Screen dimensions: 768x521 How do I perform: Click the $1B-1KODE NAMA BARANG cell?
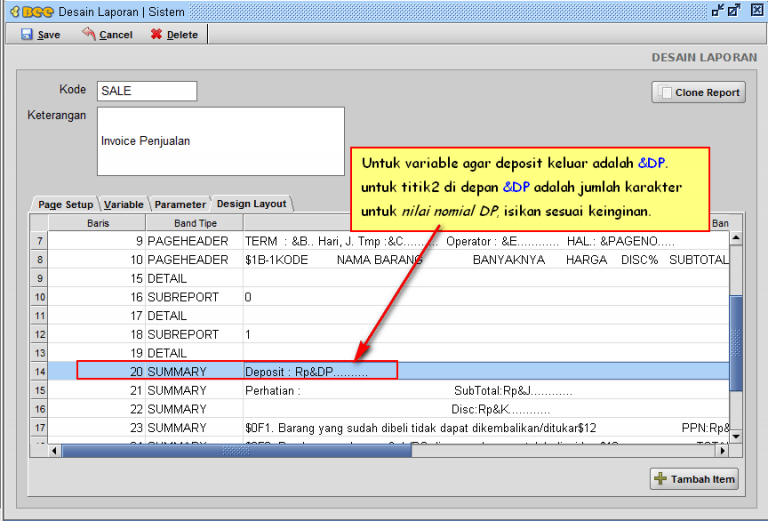point(486,260)
